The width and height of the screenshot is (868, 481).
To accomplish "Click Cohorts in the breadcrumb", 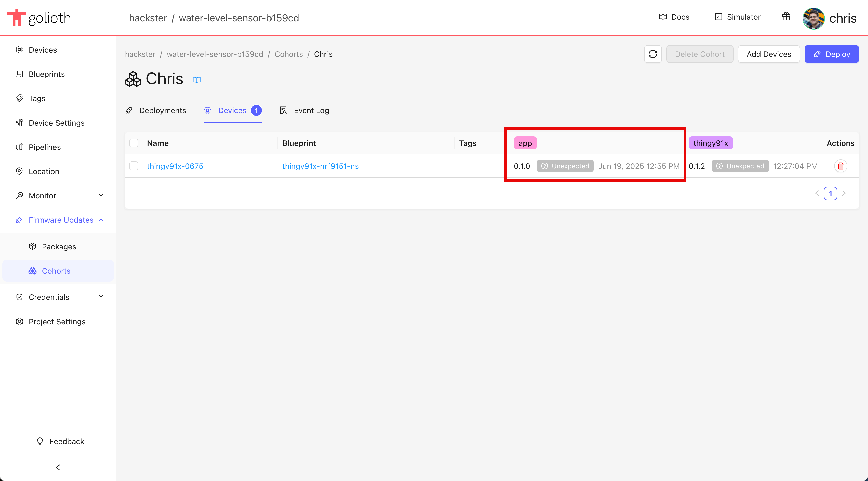I will (x=289, y=54).
